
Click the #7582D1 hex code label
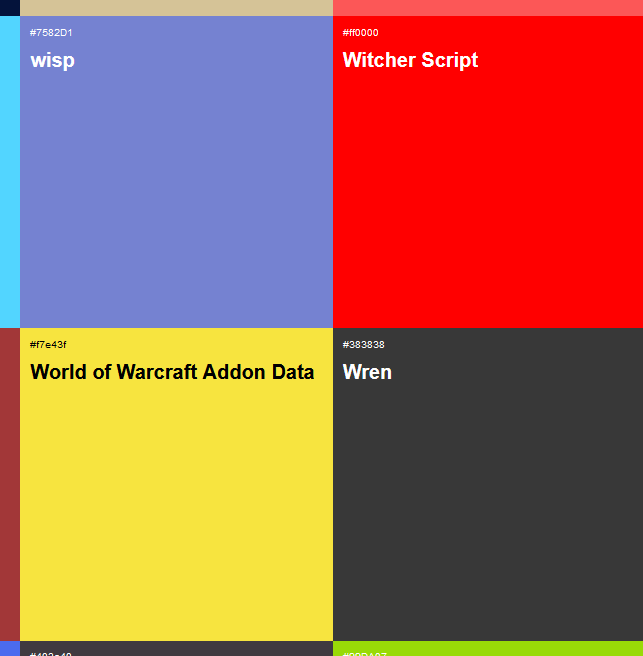click(x=51, y=33)
